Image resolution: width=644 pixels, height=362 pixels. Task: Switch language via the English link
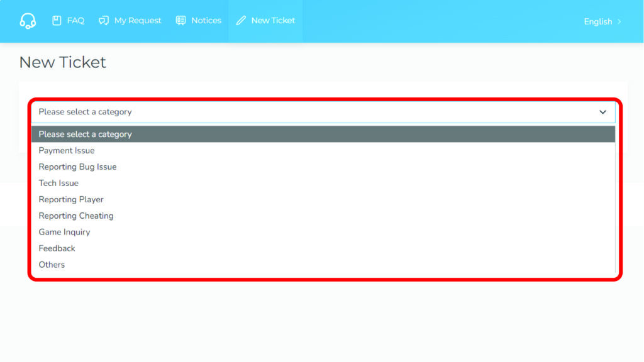pos(597,21)
